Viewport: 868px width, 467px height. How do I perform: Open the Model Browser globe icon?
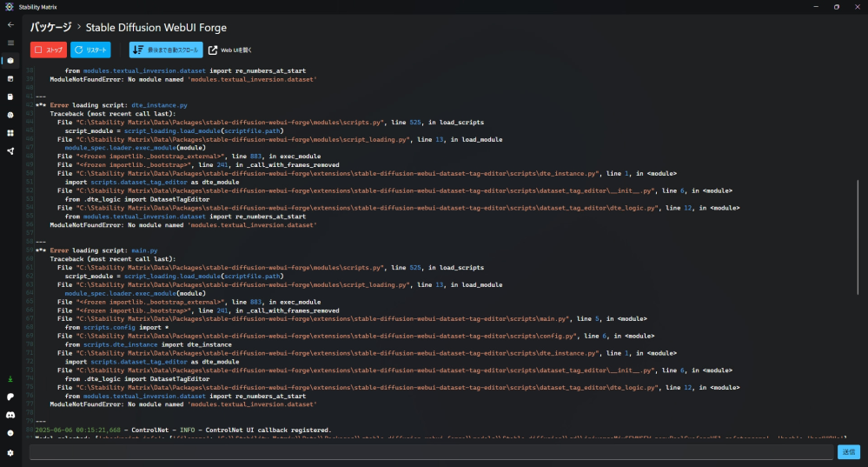point(10,115)
